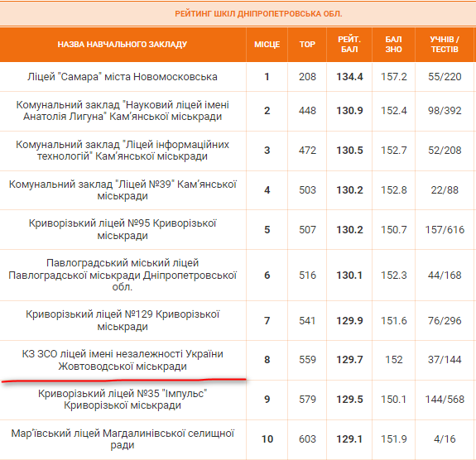This screenshot has height=460, width=476.
Task: Select place number '7' cell
Action: [x=267, y=321]
